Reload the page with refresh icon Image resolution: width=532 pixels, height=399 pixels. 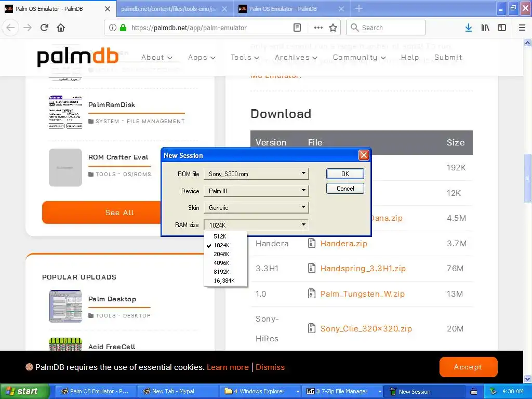pyautogui.click(x=44, y=28)
